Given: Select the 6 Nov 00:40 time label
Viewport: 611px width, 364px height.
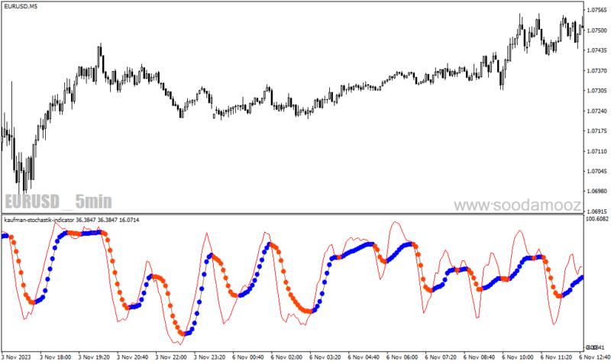Looking at the screenshot, I should [x=248, y=357].
